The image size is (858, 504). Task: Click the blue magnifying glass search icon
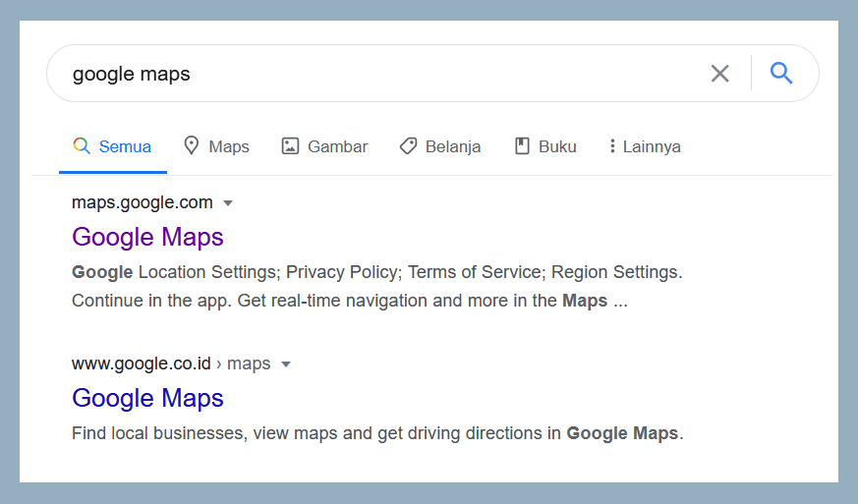pos(780,73)
